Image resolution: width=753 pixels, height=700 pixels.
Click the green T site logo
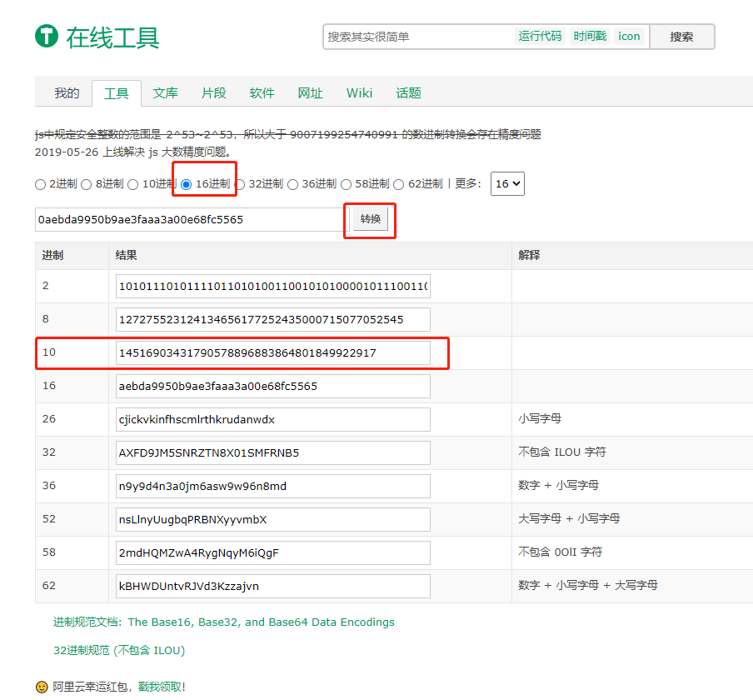47,36
